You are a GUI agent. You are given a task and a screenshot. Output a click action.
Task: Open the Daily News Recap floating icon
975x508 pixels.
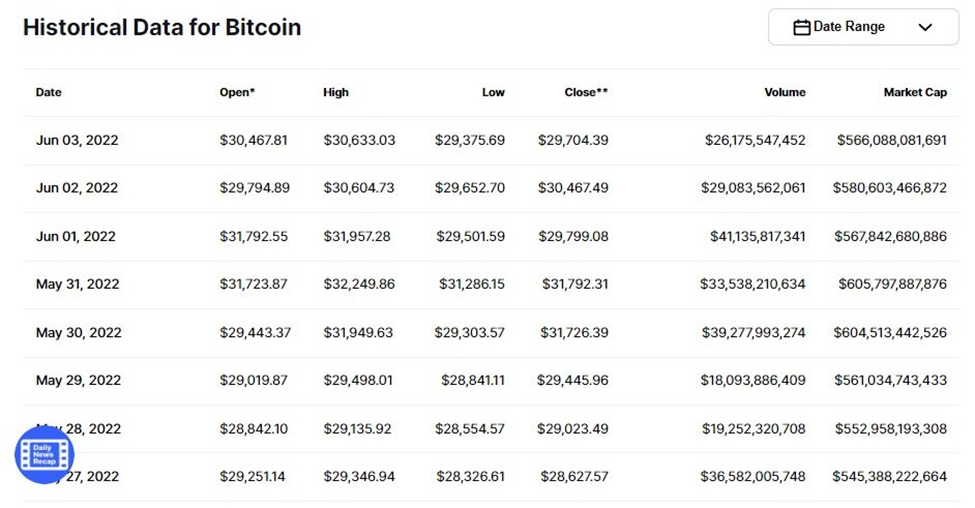pyautogui.click(x=44, y=455)
